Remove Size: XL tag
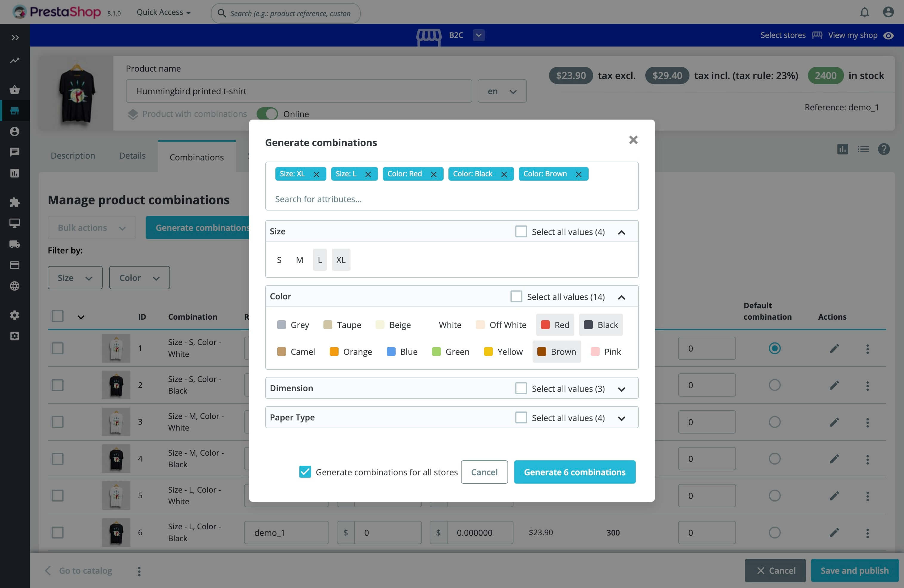Viewport: 904px width, 588px height. (316, 174)
